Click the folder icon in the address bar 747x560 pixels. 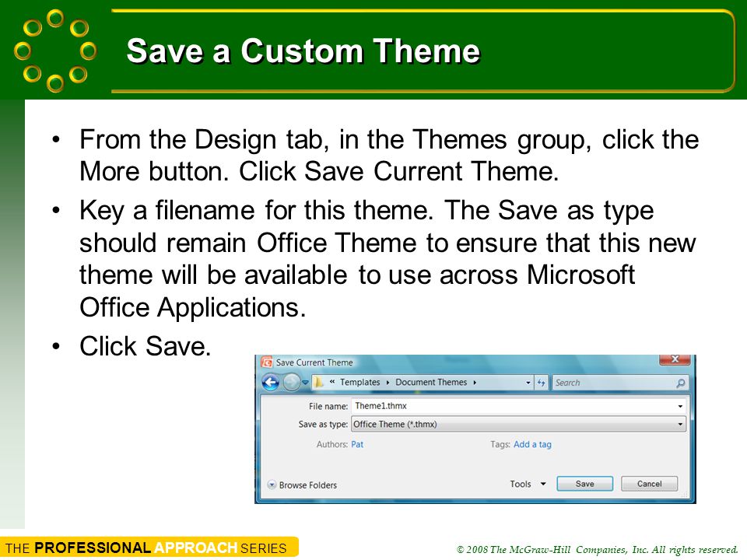[x=319, y=382]
